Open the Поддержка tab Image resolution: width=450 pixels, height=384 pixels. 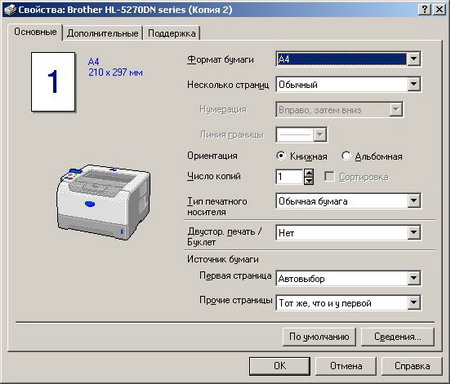point(172,33)
